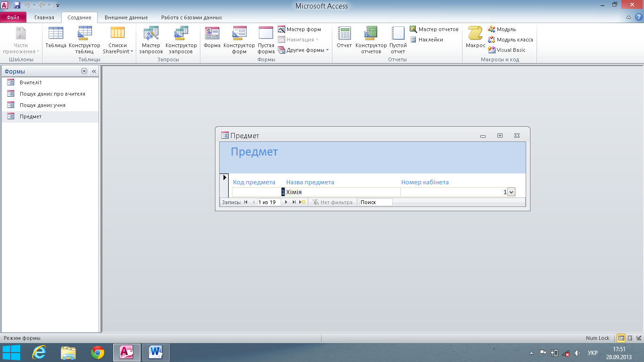This screenshot has height=362, width=644.
Task: Insert a Class Module (Модуль класса)
Action: click(x=511, y=40)
